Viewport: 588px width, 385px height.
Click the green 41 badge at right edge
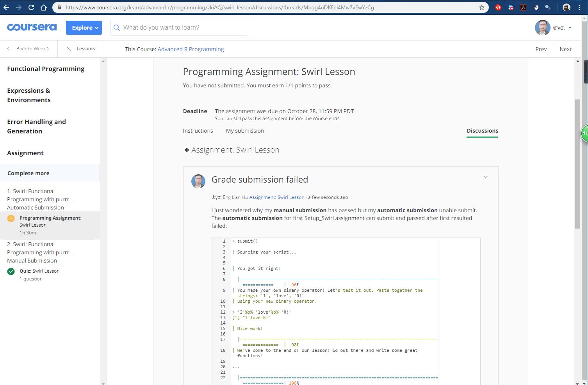point(584,133)
